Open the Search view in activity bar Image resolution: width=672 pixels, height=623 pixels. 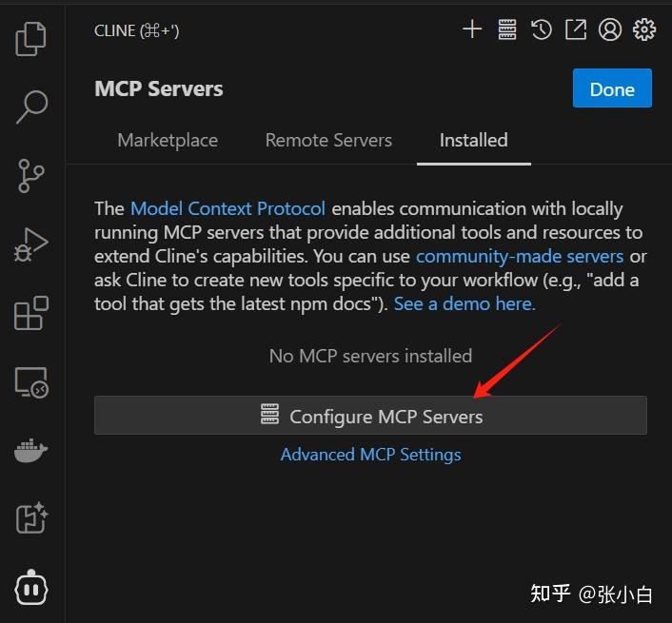(x=31, y=107)
